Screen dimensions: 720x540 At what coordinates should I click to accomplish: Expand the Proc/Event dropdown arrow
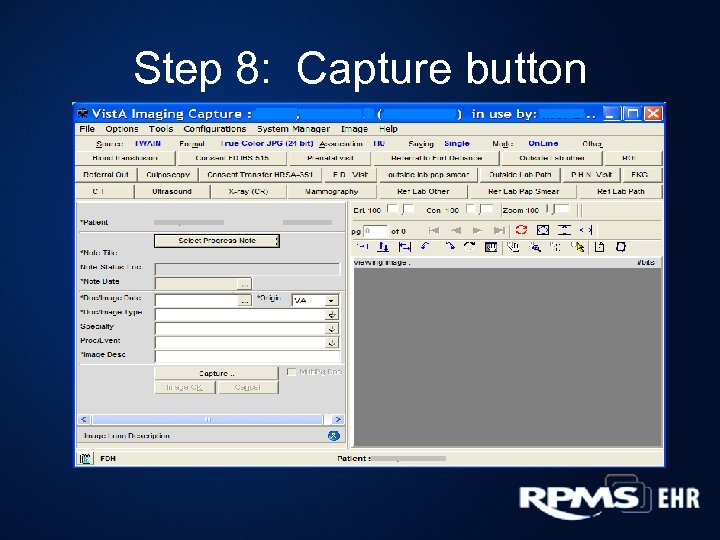pyautogui.click(x=332, y=343)
